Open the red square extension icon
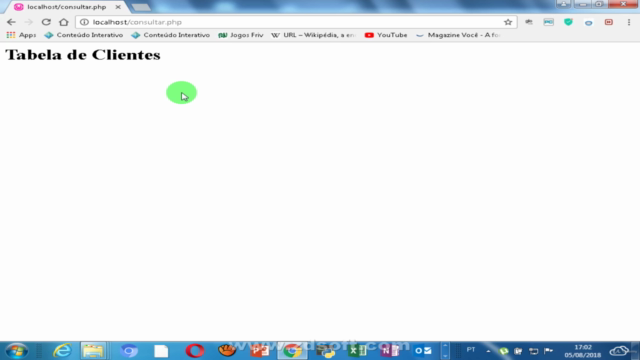This screenshot has height=360, width=640. click(x=609, y=22)
